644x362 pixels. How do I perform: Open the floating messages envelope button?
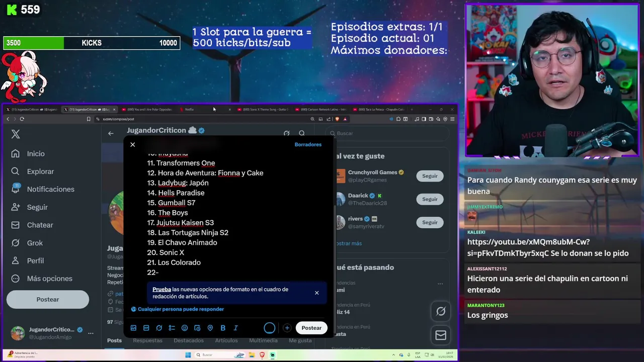[441, 335]
